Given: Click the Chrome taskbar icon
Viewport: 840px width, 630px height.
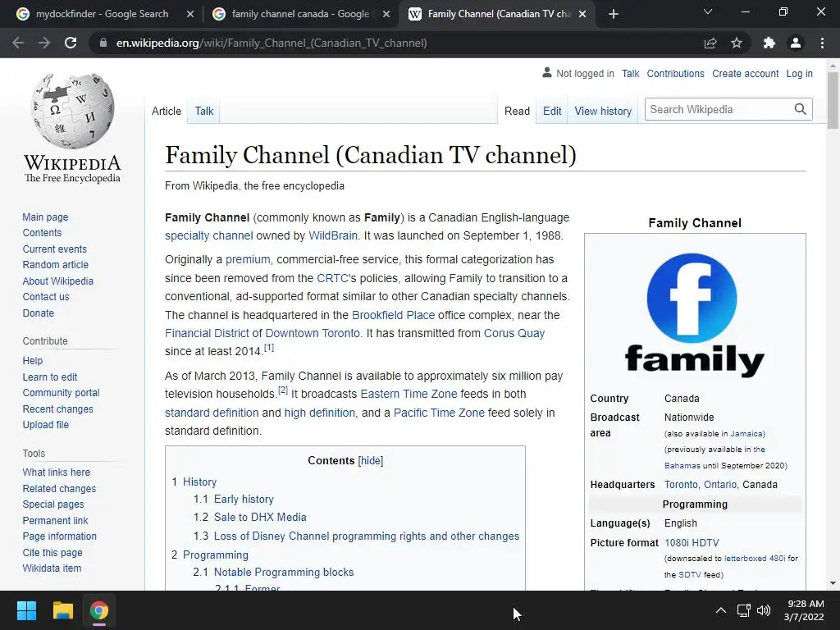Looking at the screenshot, I should coord(98,610).
